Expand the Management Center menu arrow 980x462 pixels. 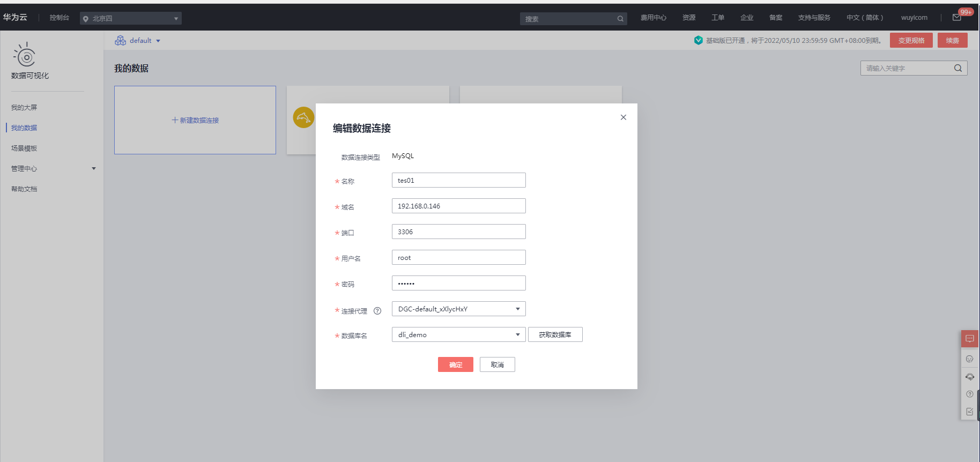tap(94, 169)
